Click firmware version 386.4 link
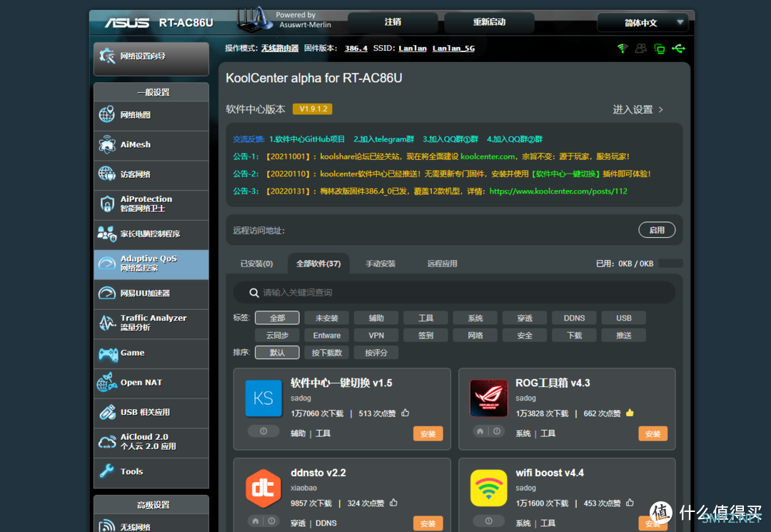The height and width of the screenshot is (532, 771). pyautogui.click(x=356, y=48)
